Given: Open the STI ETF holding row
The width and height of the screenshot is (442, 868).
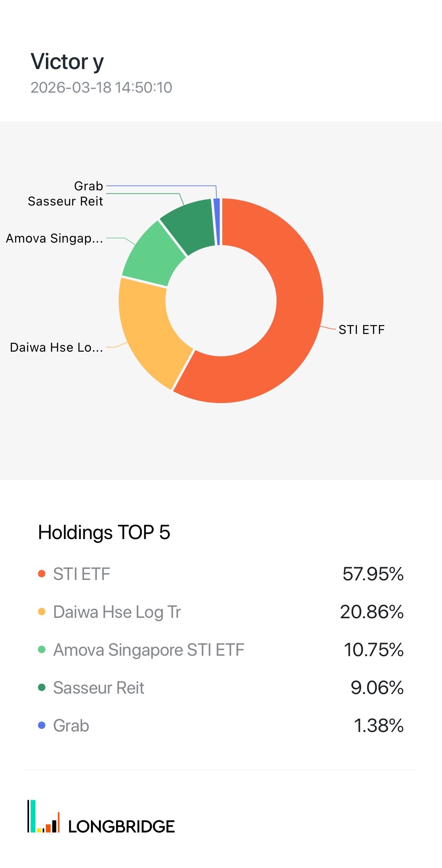Looking at the screenshot, I should [82, 574].
